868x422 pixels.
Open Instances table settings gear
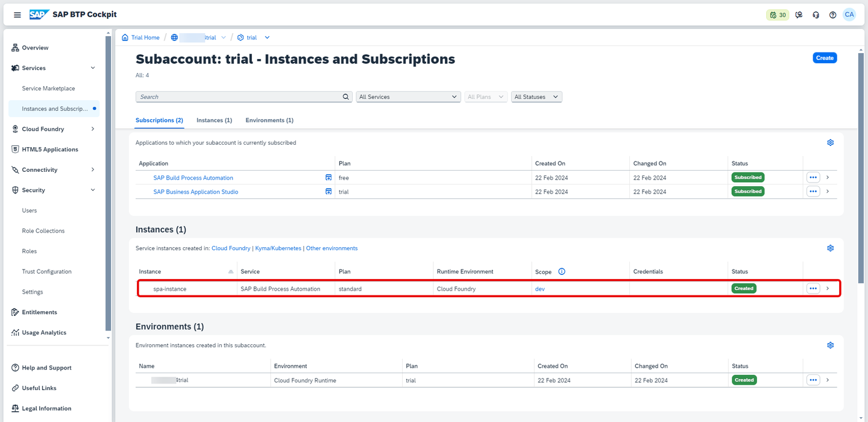point(831,248)
